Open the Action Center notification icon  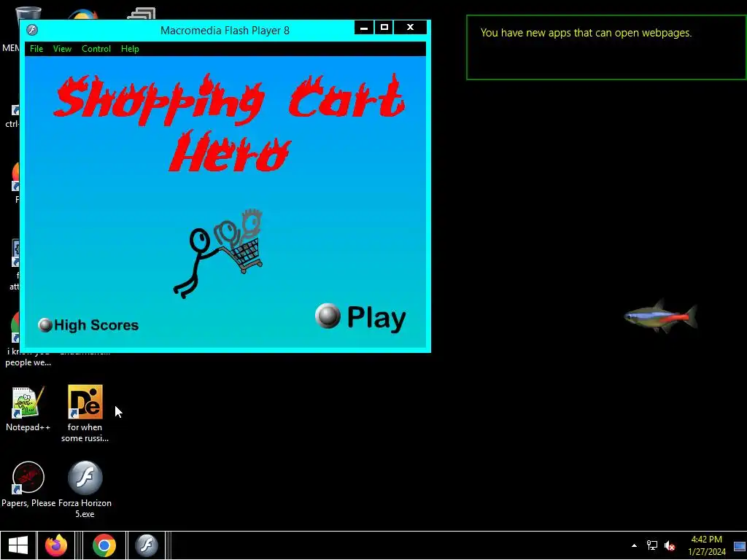740,546
